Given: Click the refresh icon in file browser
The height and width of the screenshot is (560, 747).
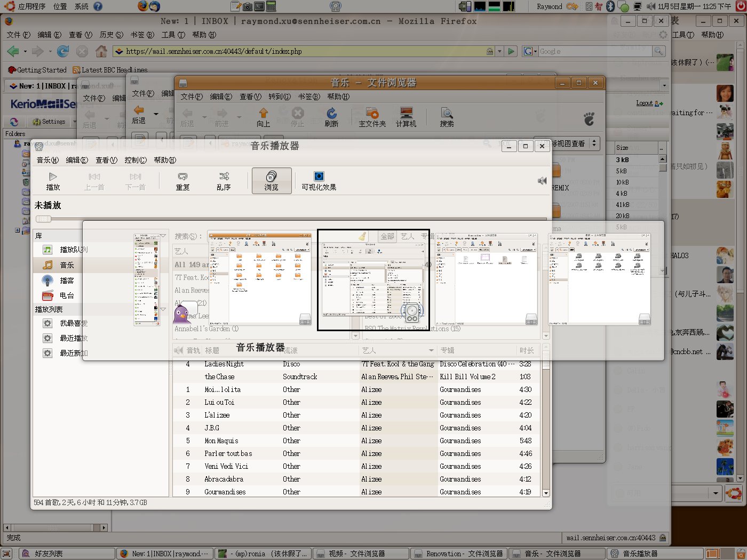Looking at the screenshot, I should point(331,116).
